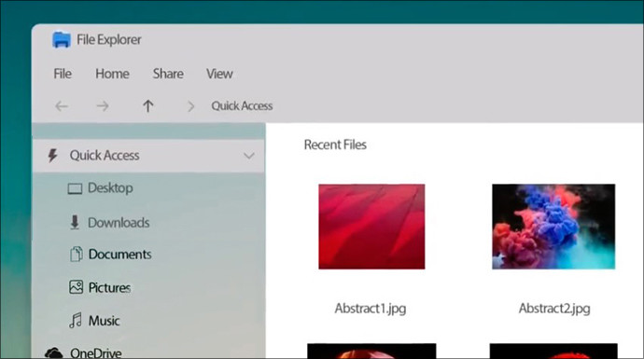This screenshot has height=359, width=644.
Task: Click the File Explorer window title text
Action: pyautogui.click(x=109, y=40)
